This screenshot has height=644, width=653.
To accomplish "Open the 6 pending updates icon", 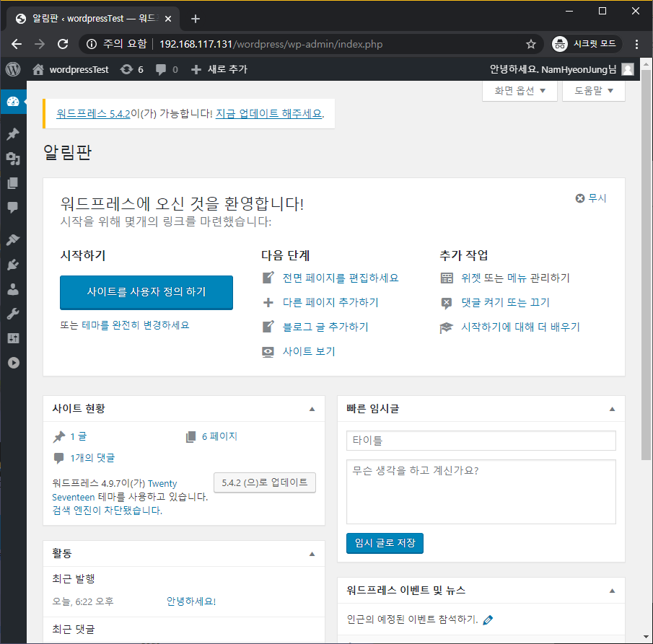I will click(x=131, y=69).
